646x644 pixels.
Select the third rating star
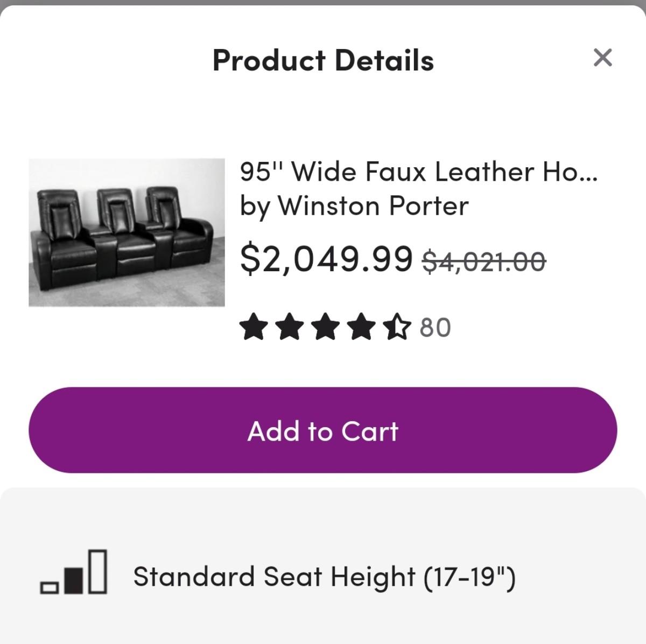click(325, 328)
